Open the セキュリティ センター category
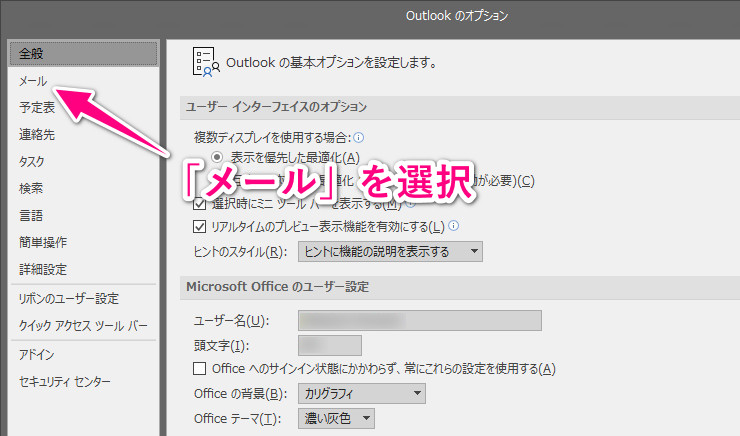 [65, 381]
